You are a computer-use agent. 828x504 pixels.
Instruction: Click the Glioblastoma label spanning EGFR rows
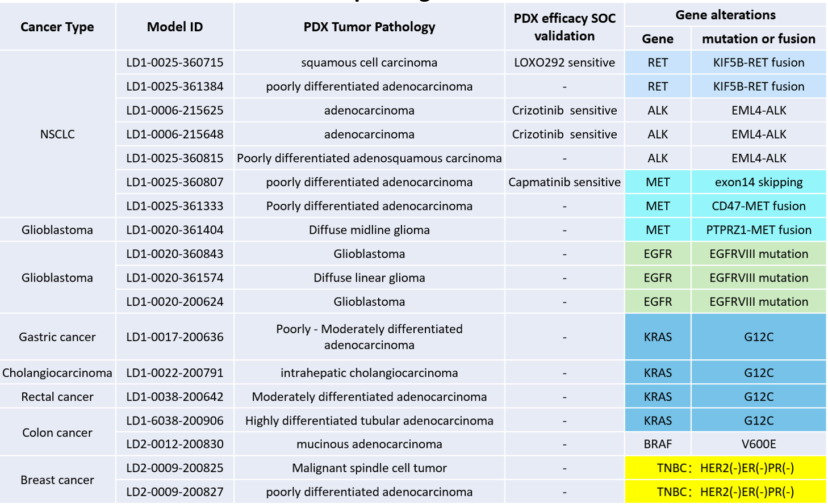click(57, 278)
